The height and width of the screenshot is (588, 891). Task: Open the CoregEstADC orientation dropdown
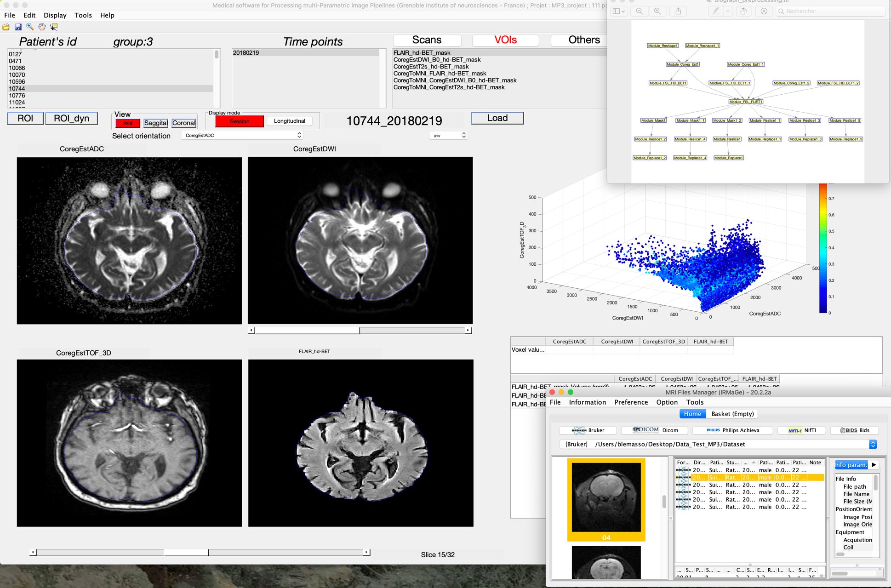(x=242, y=135)
